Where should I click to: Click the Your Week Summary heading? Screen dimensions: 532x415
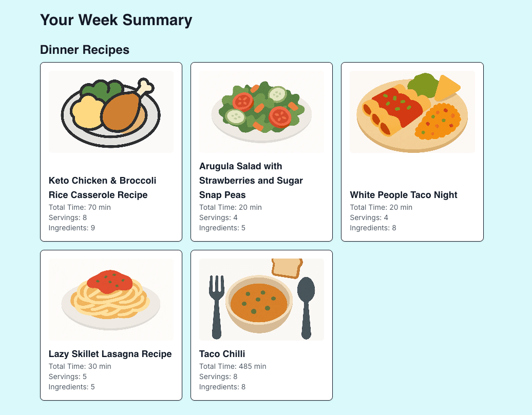click(116, 20)
